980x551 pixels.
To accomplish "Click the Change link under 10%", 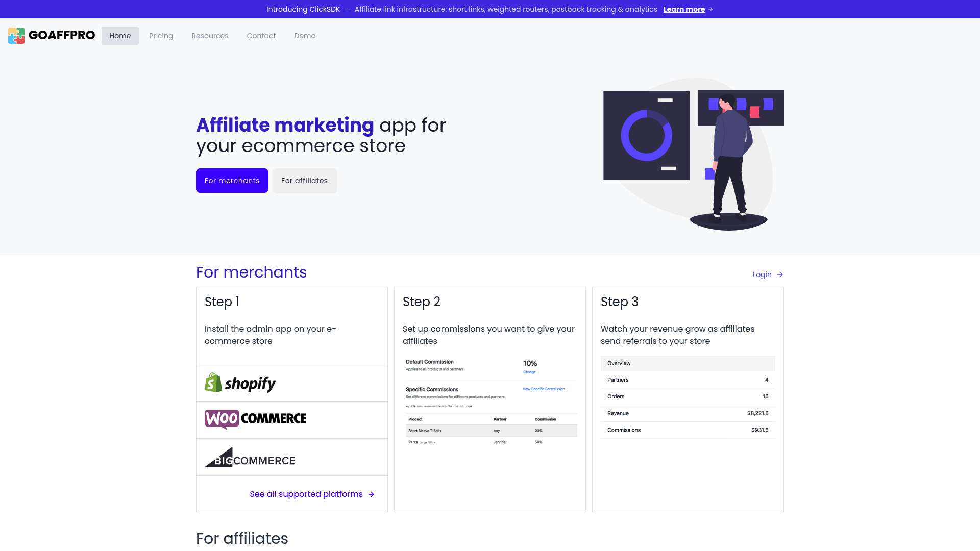I will [x=529, y=372].
